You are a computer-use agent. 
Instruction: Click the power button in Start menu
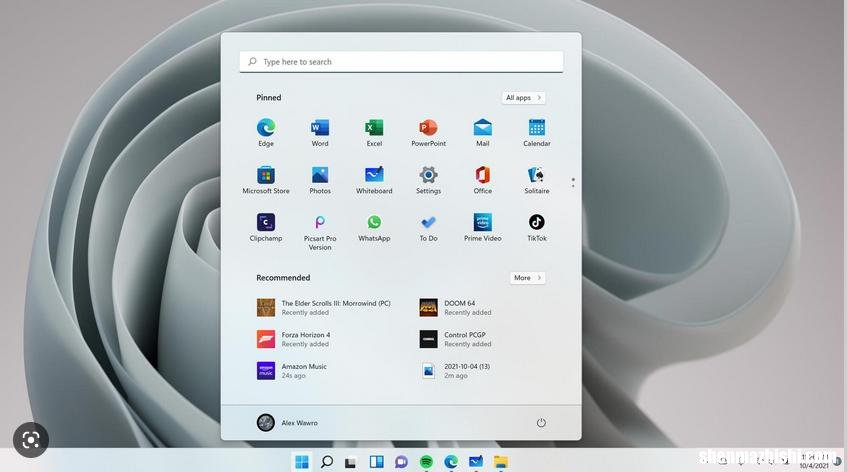[541, 423]
